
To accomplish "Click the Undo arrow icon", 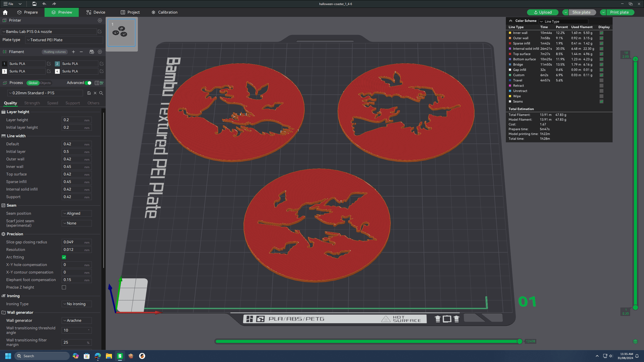I will click(44, 4).
